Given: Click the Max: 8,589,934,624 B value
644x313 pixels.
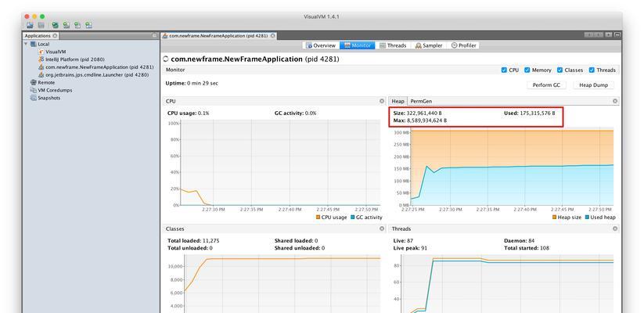Looking at the screenshot, I should click(x=420, y=121).
